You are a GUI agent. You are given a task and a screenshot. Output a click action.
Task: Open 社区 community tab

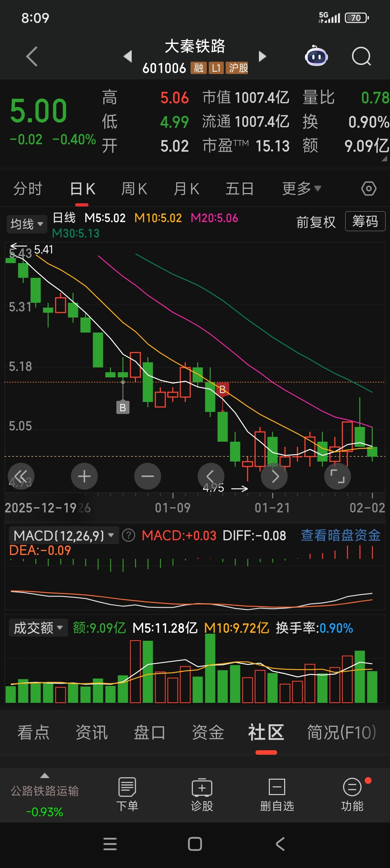point(266,733)
